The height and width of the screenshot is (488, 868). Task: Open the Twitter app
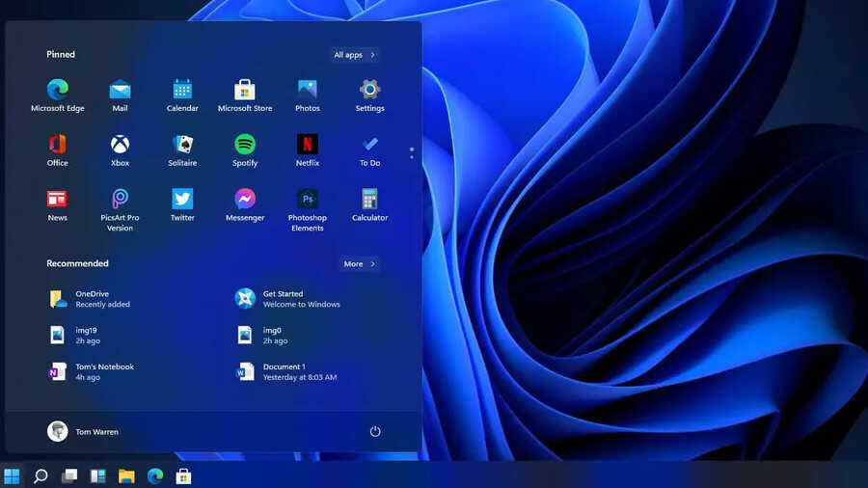point(182,205)
